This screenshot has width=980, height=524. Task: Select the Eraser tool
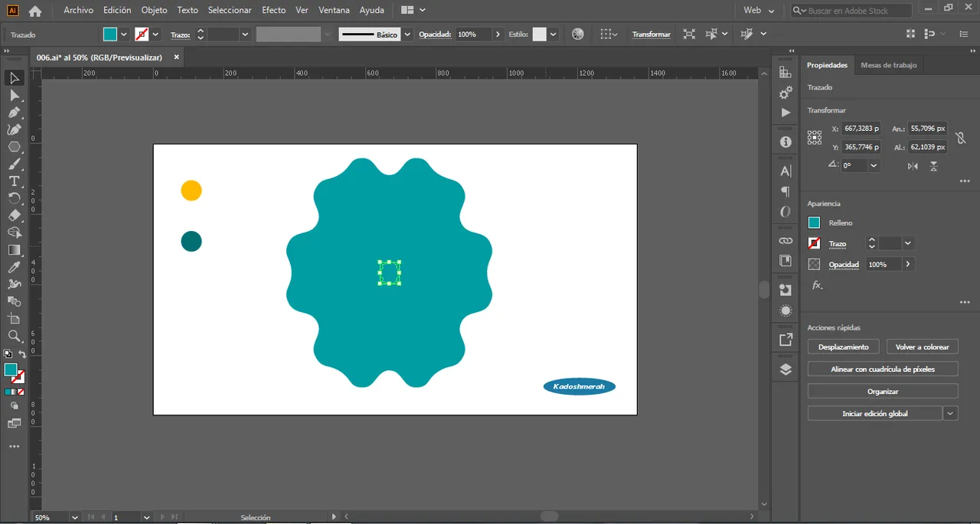point(14,216)
